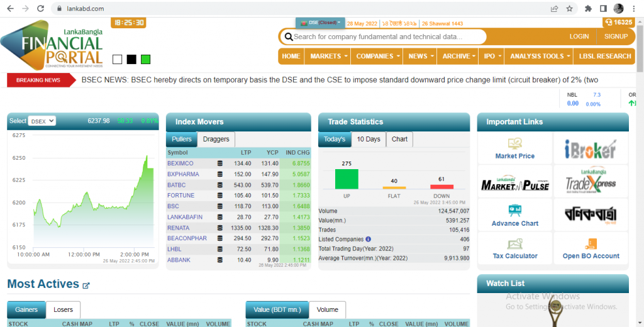644x327 pixels.
Task: Open browser extensions puzzle icon
Action: (588, 9)
